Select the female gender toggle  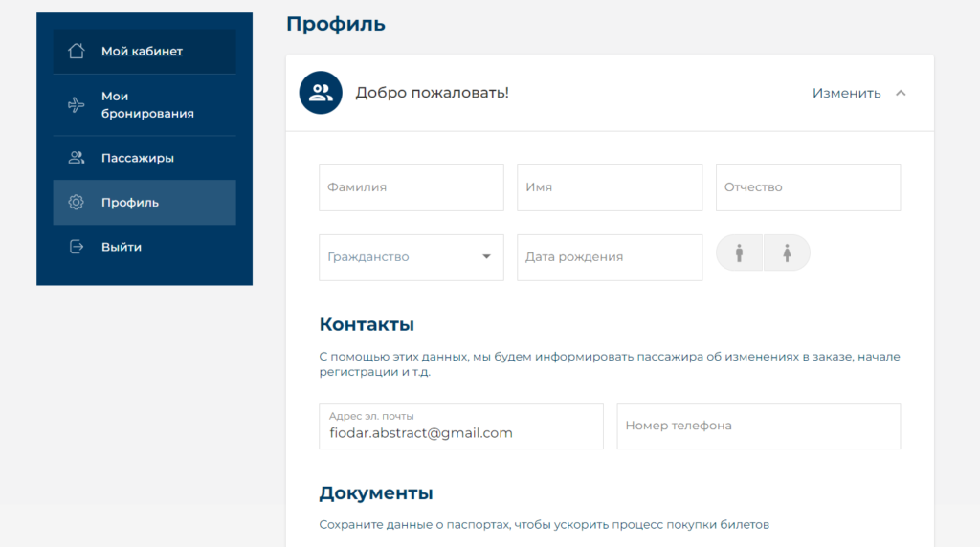[x=787, y=253]
